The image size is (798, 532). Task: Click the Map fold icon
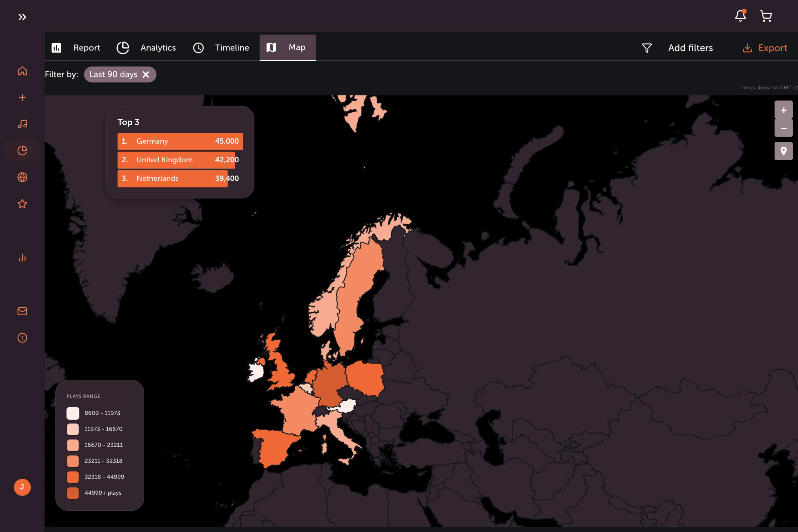(x=271, y=47)
